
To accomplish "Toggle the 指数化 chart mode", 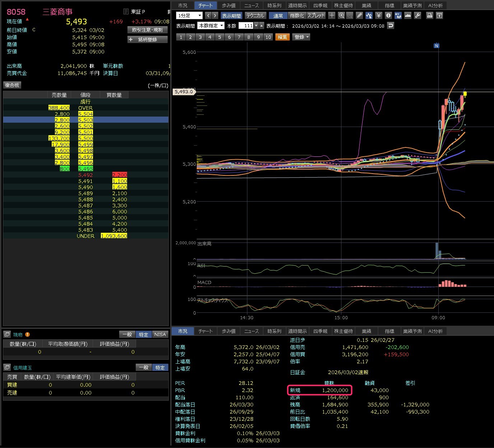I will tap(297, 15).
